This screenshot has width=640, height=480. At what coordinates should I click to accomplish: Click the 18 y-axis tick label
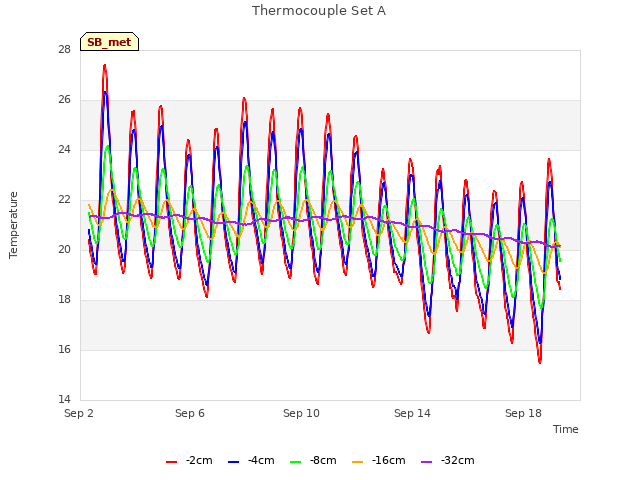64,300
